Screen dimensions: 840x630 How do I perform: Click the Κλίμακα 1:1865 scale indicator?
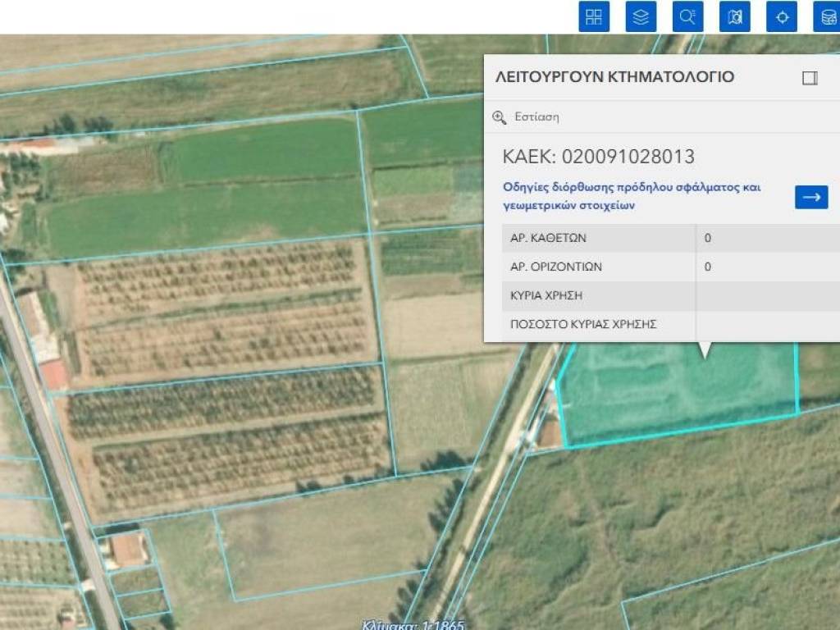tap(413, 625)
